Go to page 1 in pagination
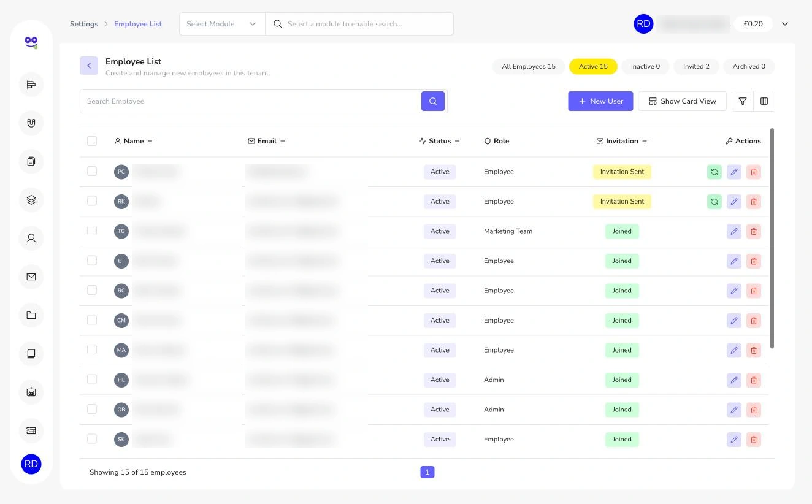 (x=427, y=472)
